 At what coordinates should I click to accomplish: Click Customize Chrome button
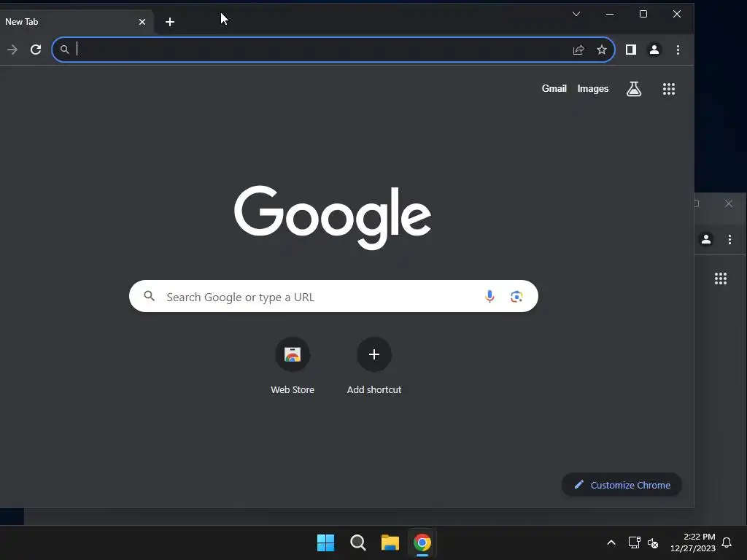622,485
